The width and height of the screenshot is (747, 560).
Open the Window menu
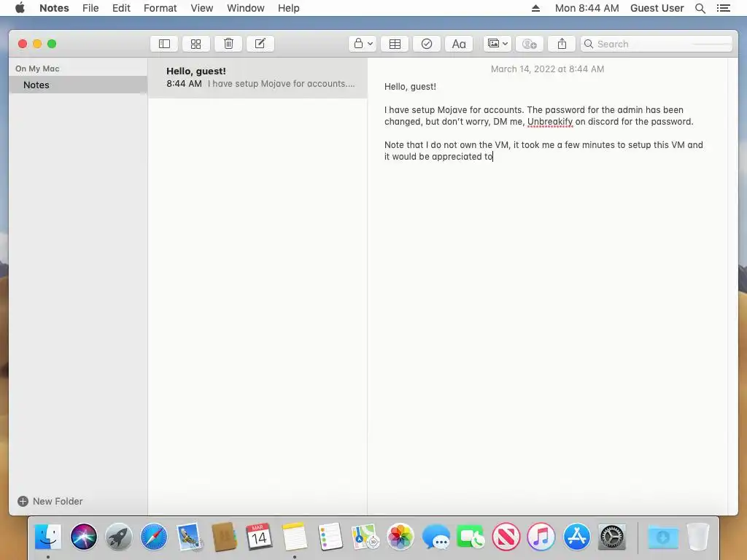(x=245, y=8)
